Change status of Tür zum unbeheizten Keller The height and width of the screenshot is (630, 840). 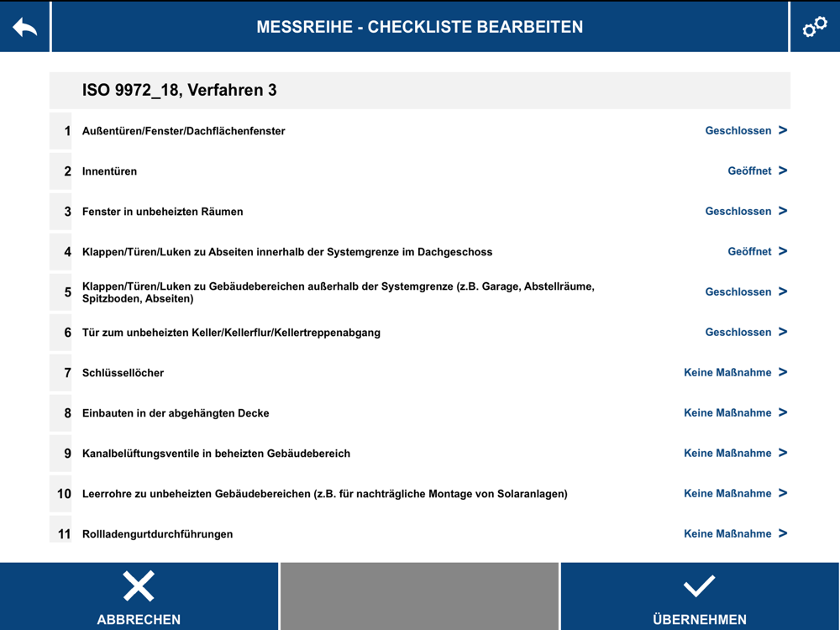746,332
